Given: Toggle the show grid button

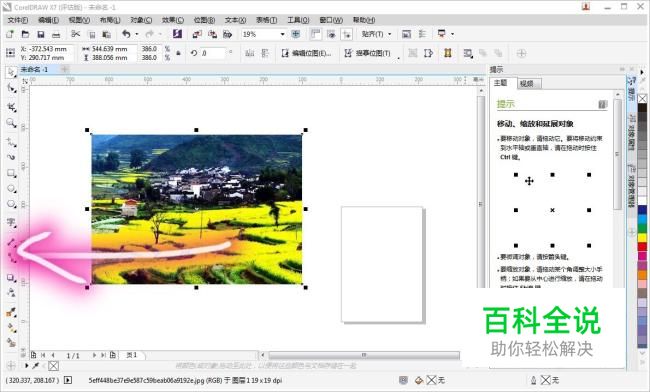Looking at the screenshot, I should point(331,34).
